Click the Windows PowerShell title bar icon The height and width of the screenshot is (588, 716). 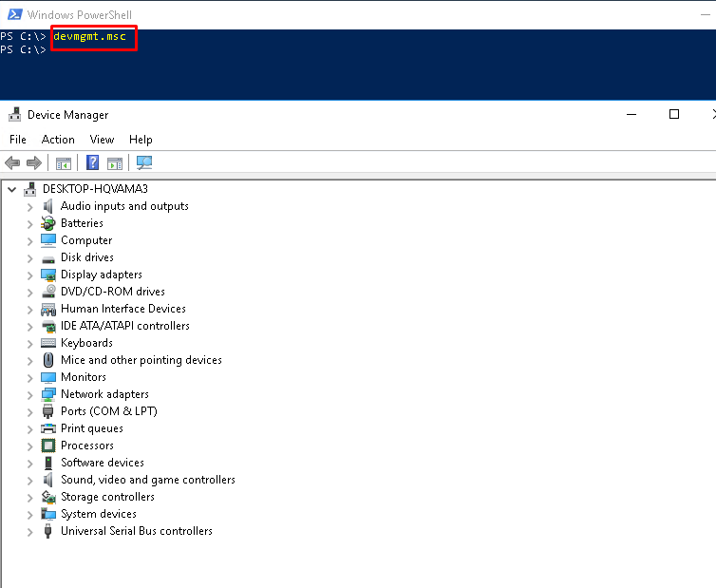(x=14, y=14)
